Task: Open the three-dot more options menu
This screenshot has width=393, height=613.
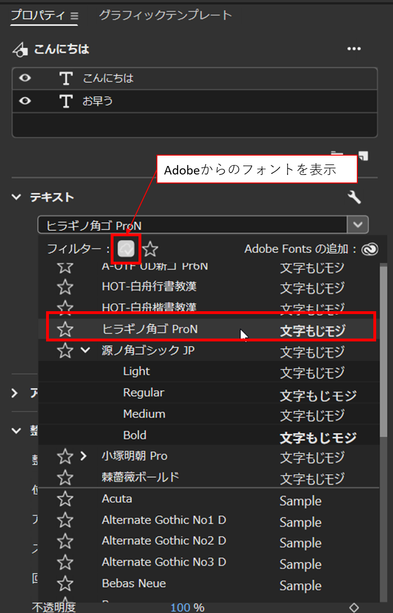Action: click(x=354, y=49)
